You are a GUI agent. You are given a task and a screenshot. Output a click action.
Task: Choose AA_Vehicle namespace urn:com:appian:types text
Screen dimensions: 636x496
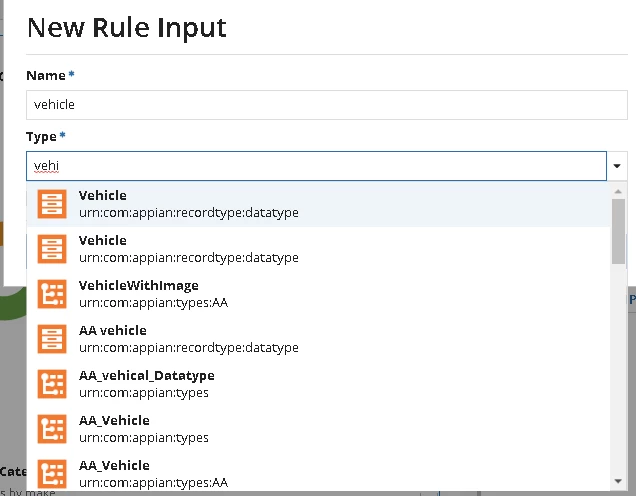(x=144, y=438)
